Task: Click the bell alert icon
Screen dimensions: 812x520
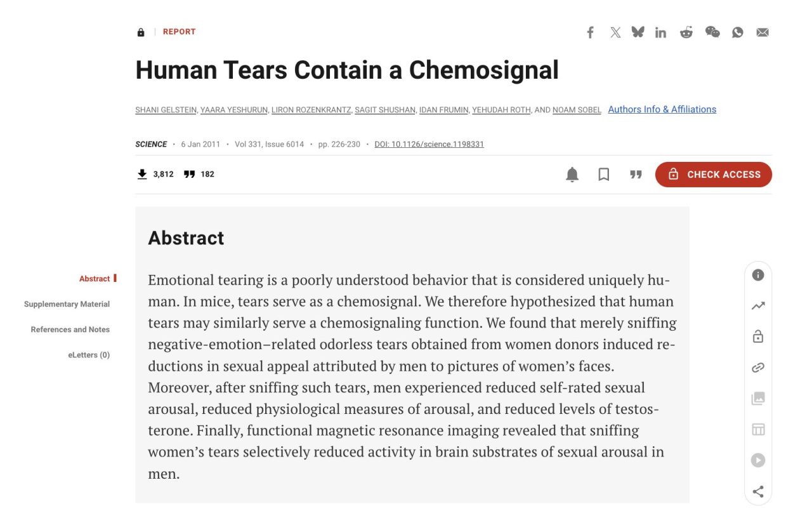Action: (x=572, y=175)
